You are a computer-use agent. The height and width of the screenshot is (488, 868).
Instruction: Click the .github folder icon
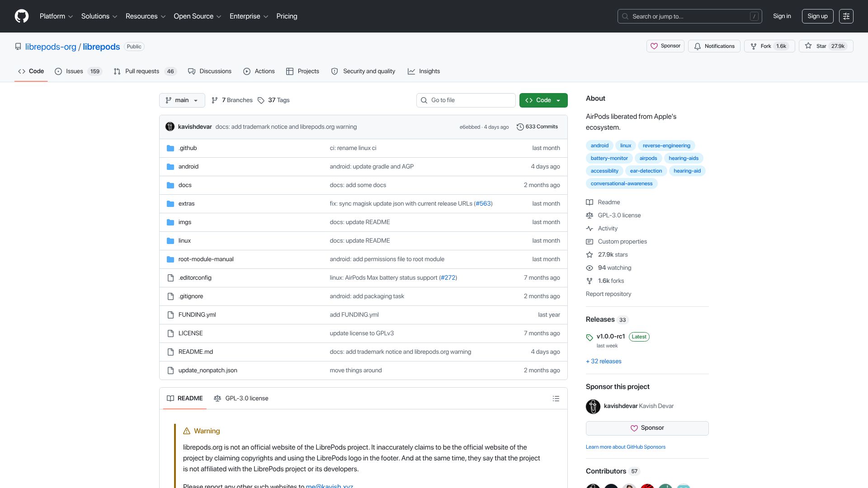point(170,148)
